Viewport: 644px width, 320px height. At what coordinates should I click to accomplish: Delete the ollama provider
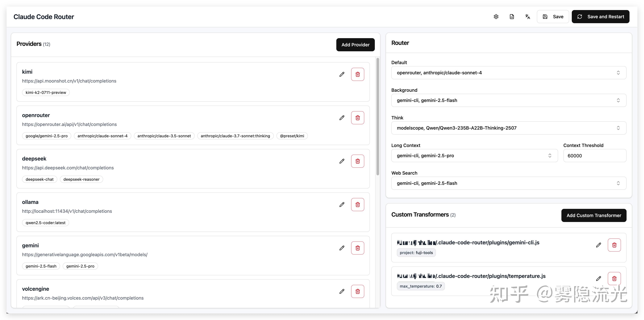pos(358,205)
